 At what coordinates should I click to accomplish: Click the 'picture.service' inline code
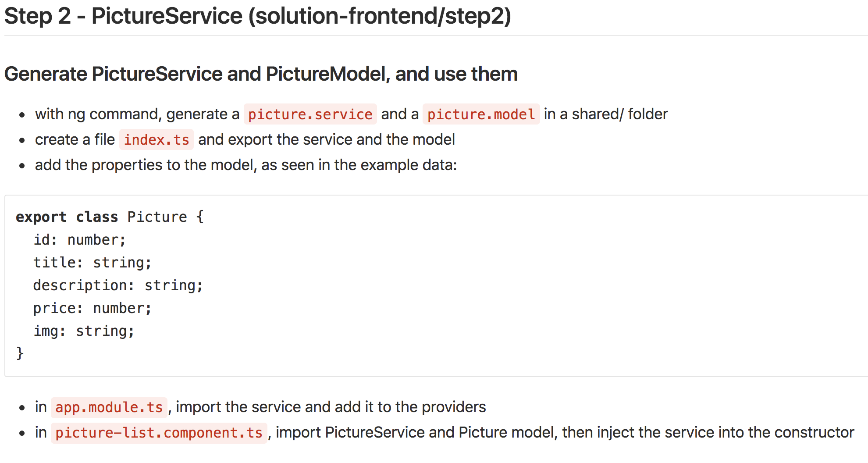point(310,114)
